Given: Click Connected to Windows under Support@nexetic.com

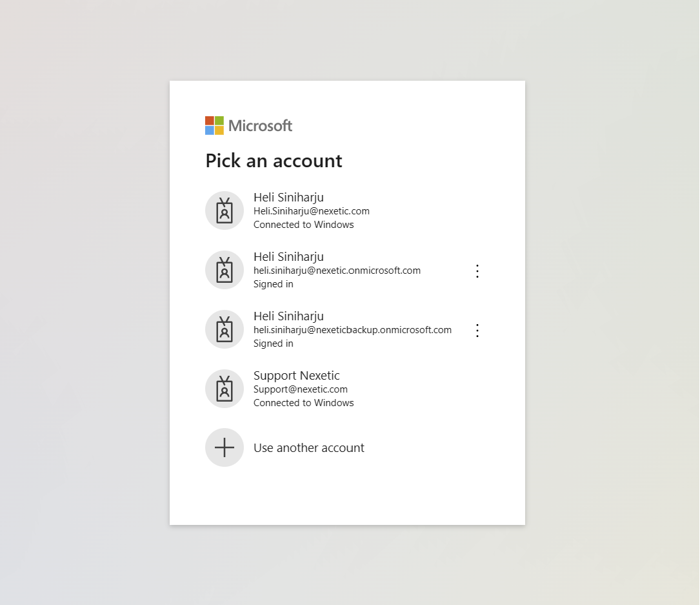Looking at the screenshot, I should click(304, 403).
